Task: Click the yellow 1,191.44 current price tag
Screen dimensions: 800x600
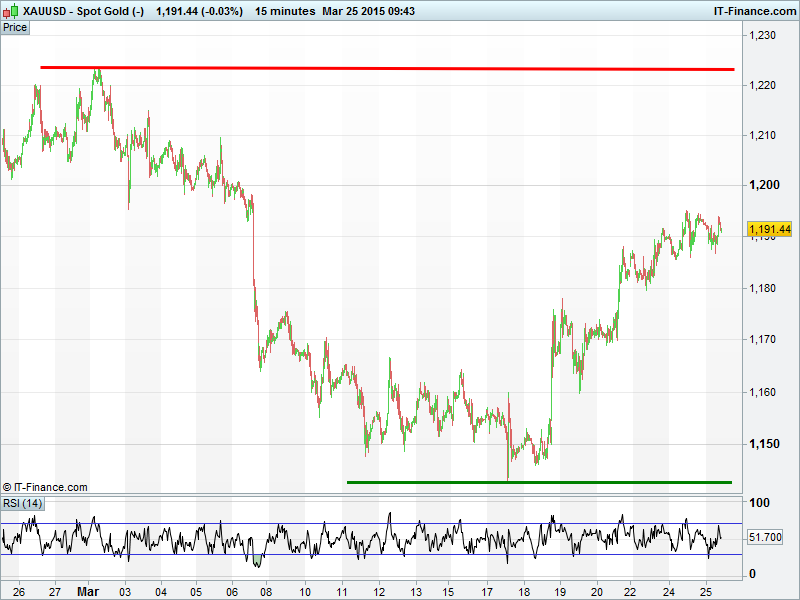Action: tap(769, 229)
